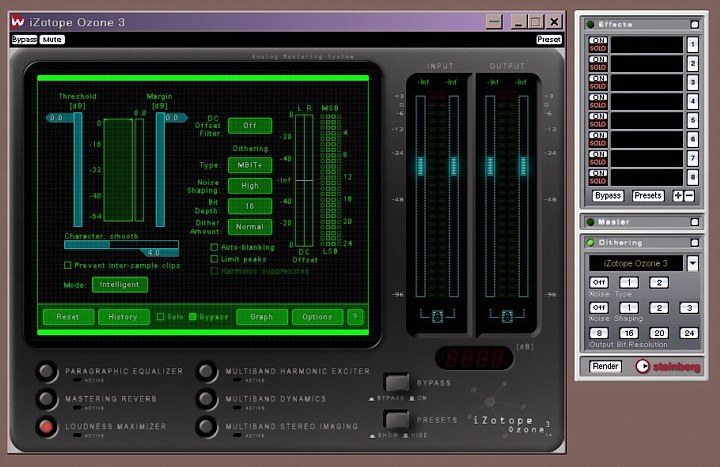
Task: Adjust the Character smooth slider
Action: click(121, 245)
